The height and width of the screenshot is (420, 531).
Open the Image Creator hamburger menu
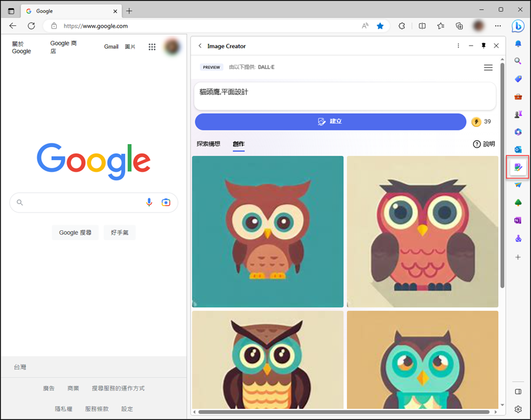[488, 67]
